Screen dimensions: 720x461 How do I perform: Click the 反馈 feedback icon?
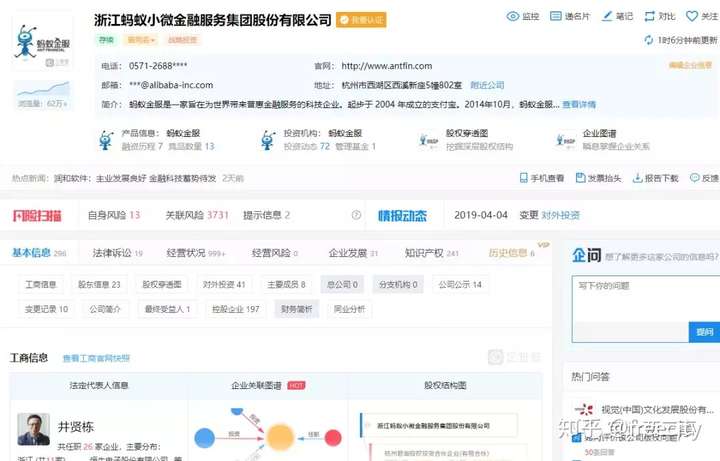tap(695, 178)
